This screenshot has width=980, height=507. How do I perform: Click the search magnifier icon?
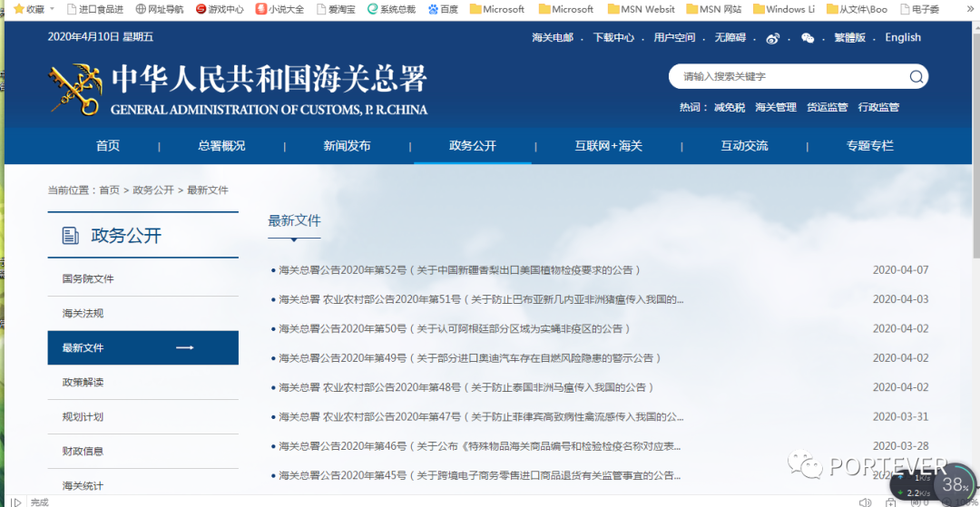click(x=916, y=77)
